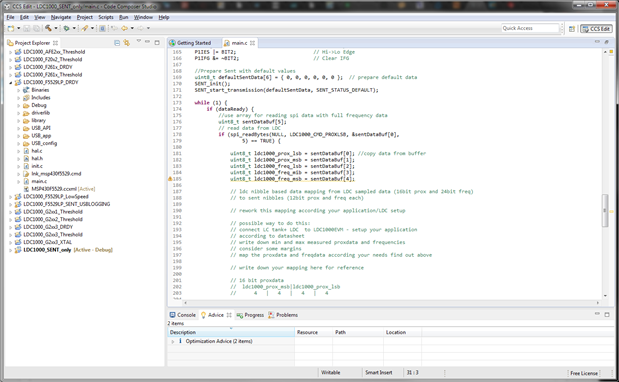Collapse the LDC1000_F5529LP_DRDY project
Image resolution: width=619 pixels, height=382 pixels.
pos(10,82)
